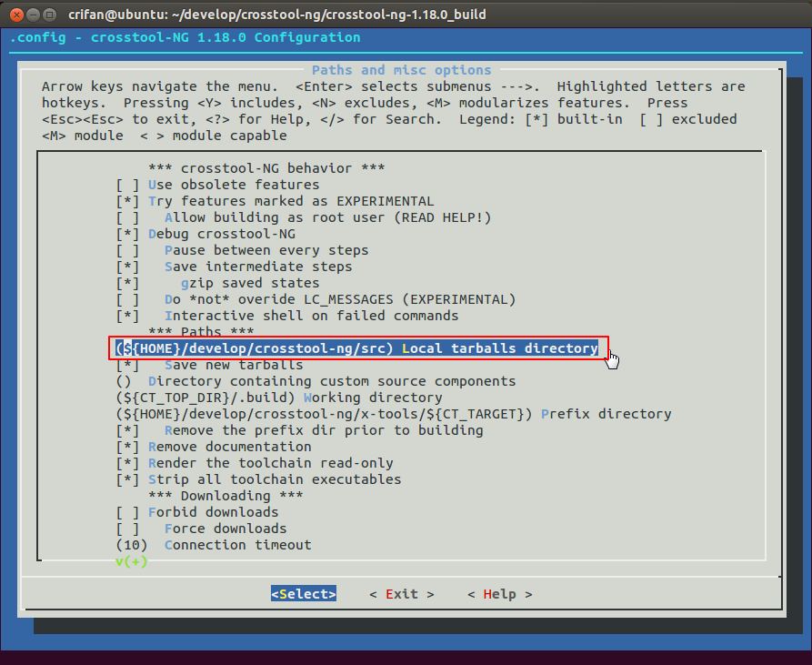Close the terminal window
Viewport: 812px width, 665px height.
(x=16, y=15)
